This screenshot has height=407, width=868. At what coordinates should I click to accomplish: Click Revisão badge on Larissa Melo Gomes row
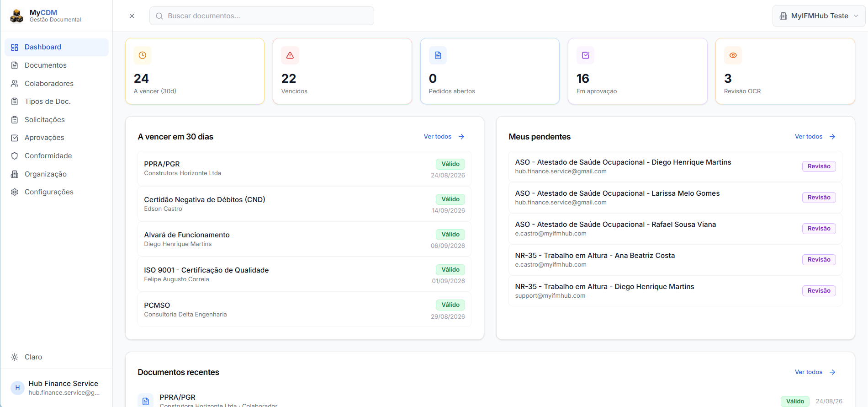pyautogui.click(x=819, y=198)
